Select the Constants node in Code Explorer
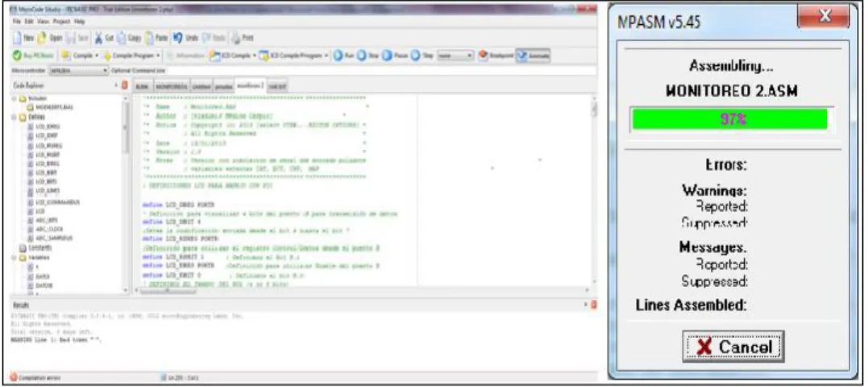This screenshot has width=868, height=387. (x=35, y=248)
